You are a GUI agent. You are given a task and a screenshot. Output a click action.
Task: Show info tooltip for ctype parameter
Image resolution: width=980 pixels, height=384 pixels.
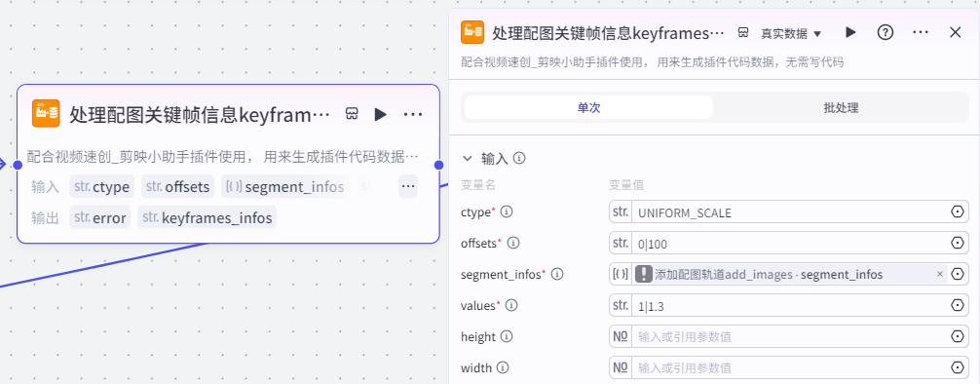(x=507, y=212)
